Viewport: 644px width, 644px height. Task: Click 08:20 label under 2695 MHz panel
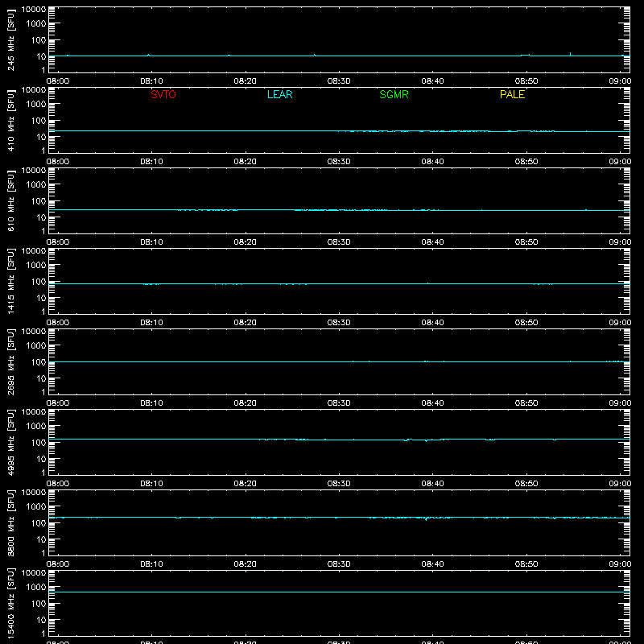(246, 403)
